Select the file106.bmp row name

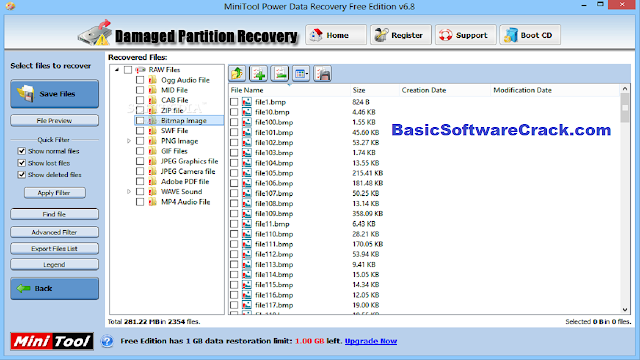point(274,183)
